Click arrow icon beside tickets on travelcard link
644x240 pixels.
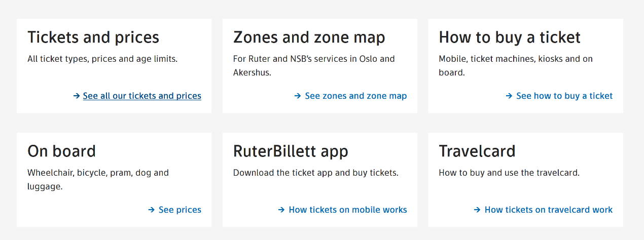[x=478, y=210]
